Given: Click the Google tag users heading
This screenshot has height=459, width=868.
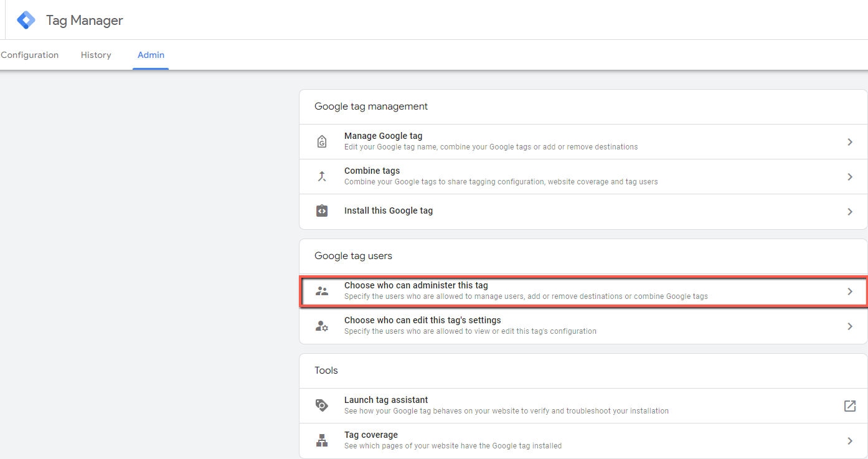Looking at the screenshot, I should coord(353,256).
